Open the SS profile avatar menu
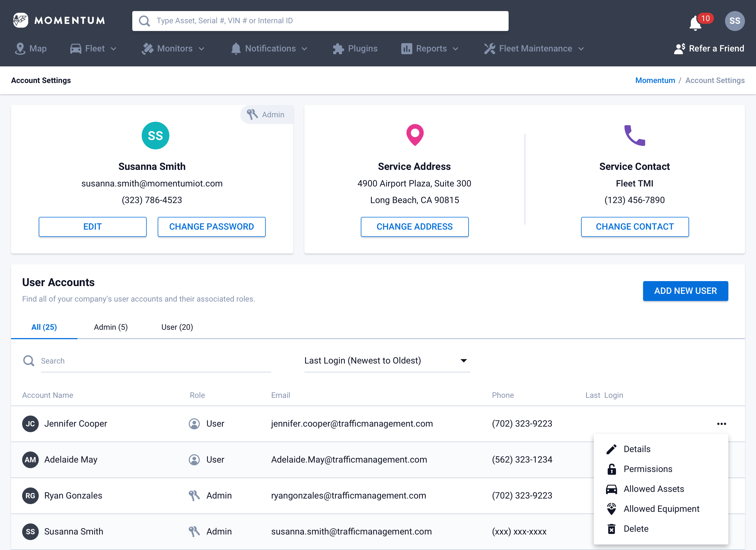The height and width of the screenshot is (550, 756). pos(734,21)
